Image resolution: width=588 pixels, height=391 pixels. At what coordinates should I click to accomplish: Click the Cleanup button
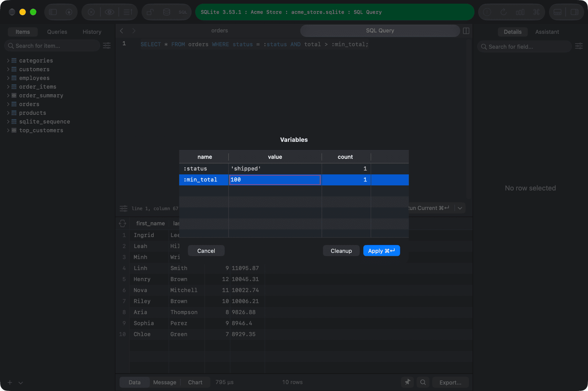click(x=341, y=251)
